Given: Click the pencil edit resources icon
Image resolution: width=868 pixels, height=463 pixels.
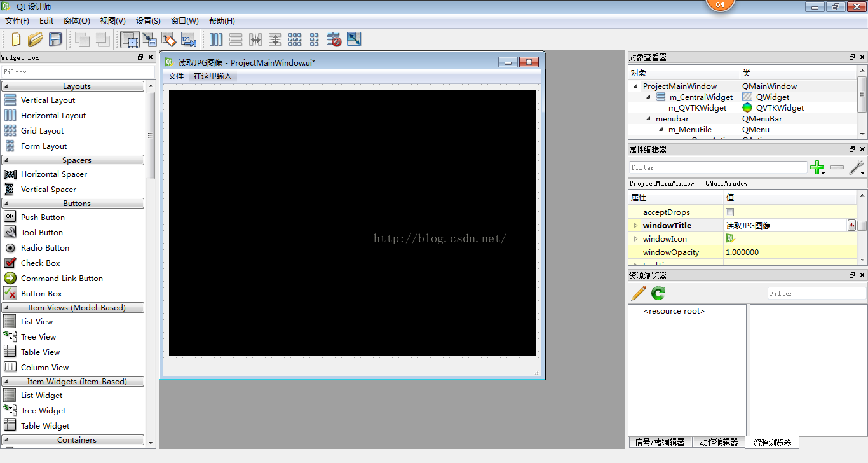Looking at the screenshot, I should tap(639, 293).
